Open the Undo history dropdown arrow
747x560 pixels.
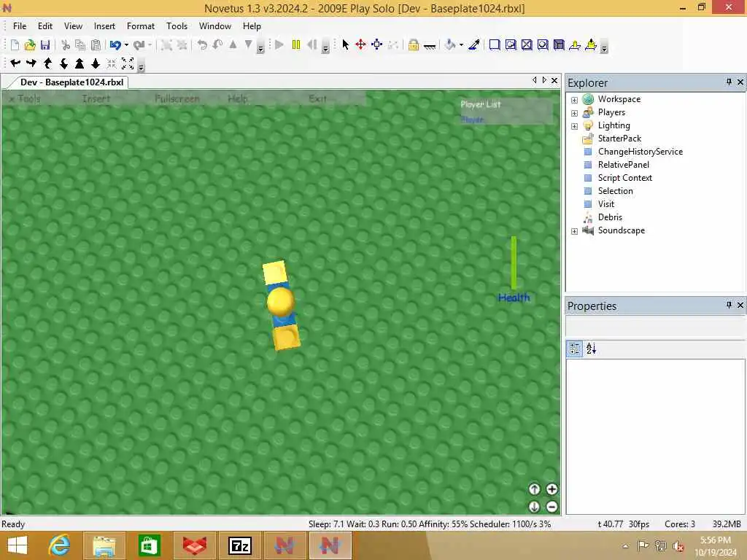[x=126, y=44]
